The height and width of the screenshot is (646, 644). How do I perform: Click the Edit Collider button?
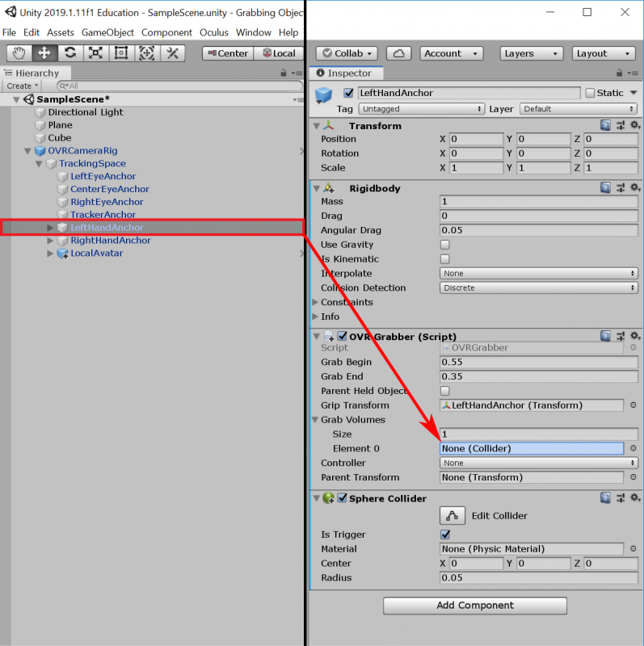coord(452,515)
